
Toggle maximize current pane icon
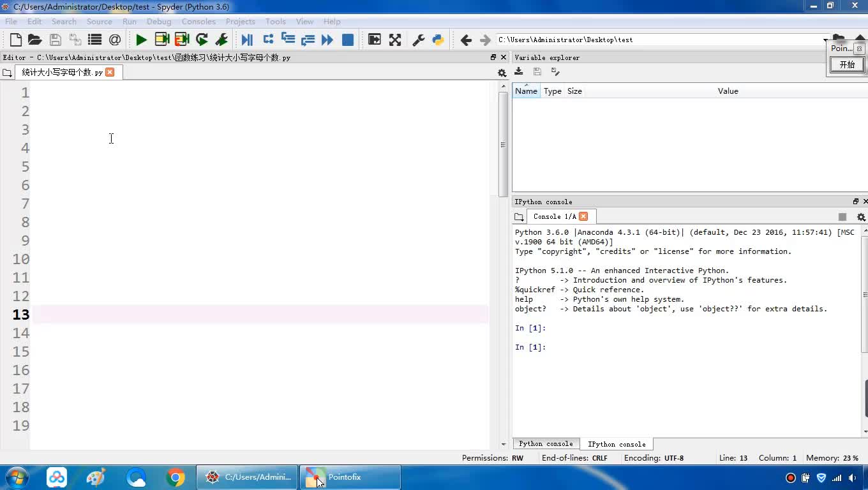tap(375, 40)
